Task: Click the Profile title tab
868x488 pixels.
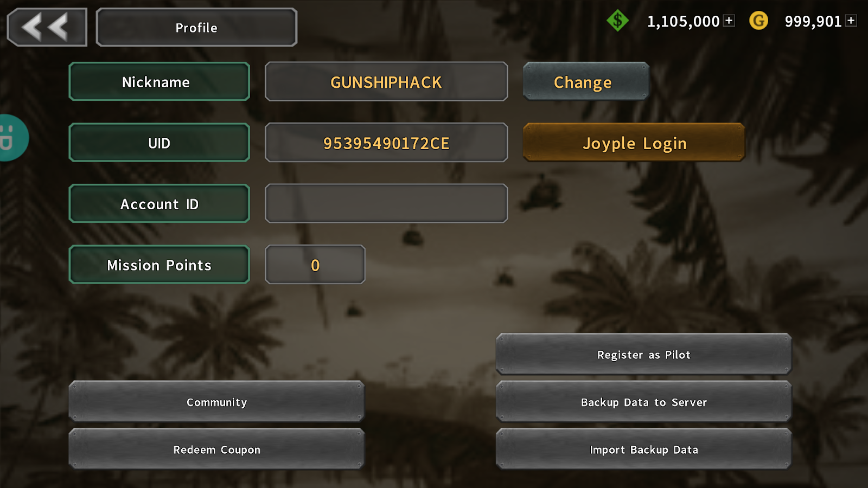Action: (x=196, y=27)
